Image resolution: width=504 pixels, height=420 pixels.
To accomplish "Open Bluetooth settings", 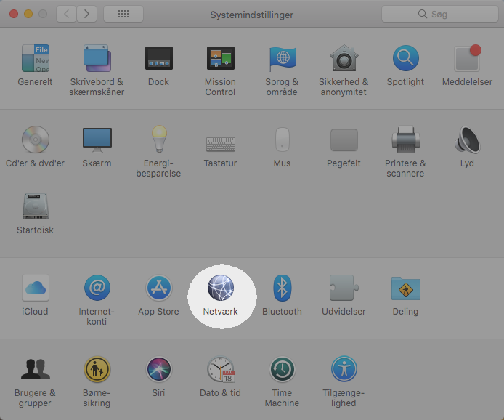I will pos(283,288).
